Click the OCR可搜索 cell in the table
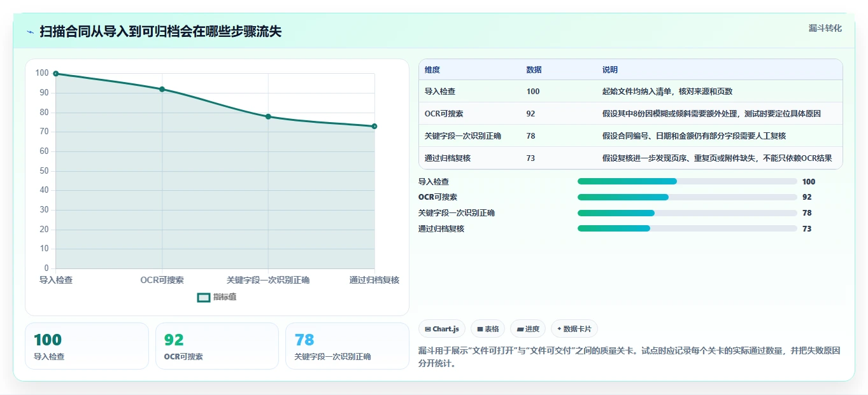The height and width of the screenshot is (395, 868). (444, 113)
